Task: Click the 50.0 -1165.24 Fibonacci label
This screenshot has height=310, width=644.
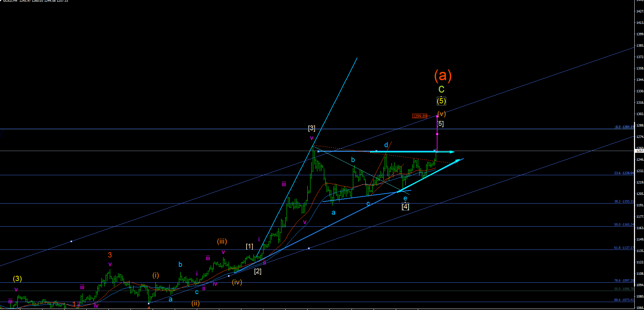Action: coord(624,225)
